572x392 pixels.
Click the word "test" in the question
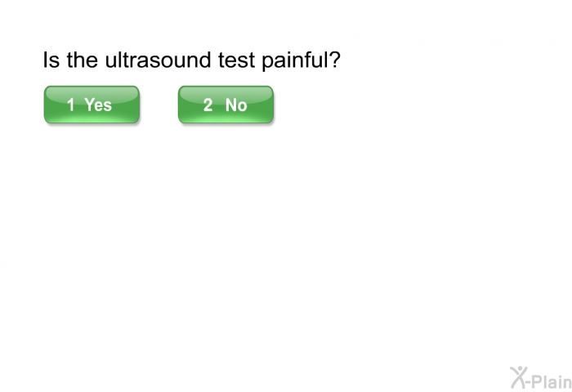[236, 60]
